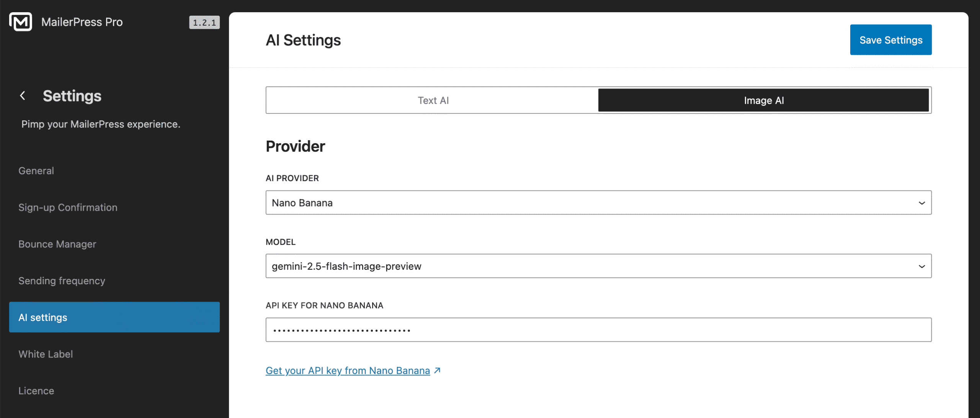
Task: Click the 1.2.1 version badge
Action: coord(204,22)
